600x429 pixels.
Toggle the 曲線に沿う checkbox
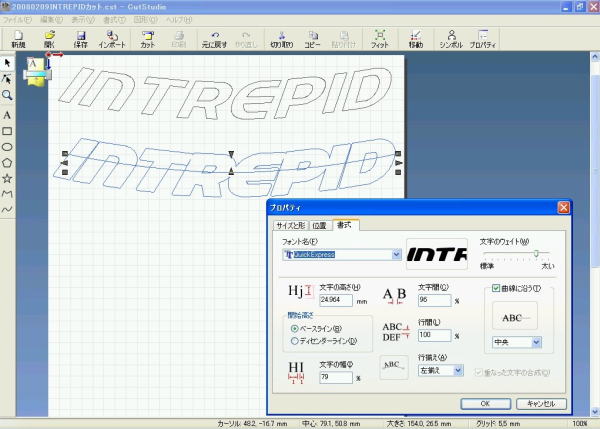coord(496,288)
